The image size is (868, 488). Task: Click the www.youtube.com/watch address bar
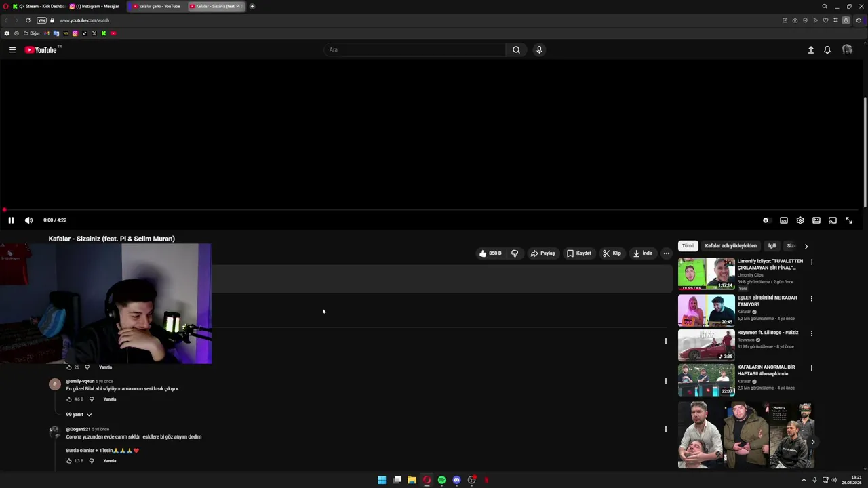click(x=84, y=20)
